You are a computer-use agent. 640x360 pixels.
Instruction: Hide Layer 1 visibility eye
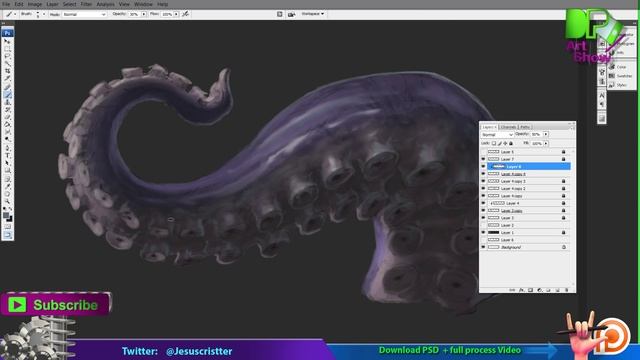pyautogui.click(x=483, y=233)
